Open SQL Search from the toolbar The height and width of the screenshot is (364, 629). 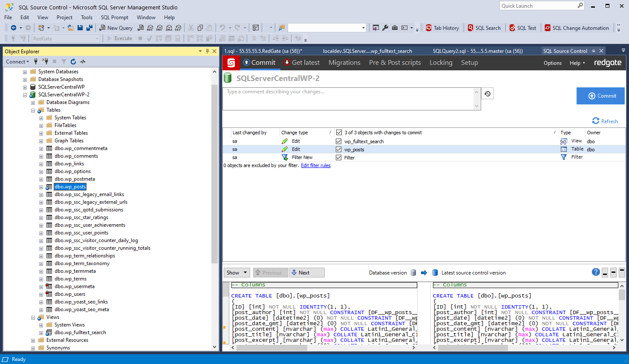coord(484,28)
